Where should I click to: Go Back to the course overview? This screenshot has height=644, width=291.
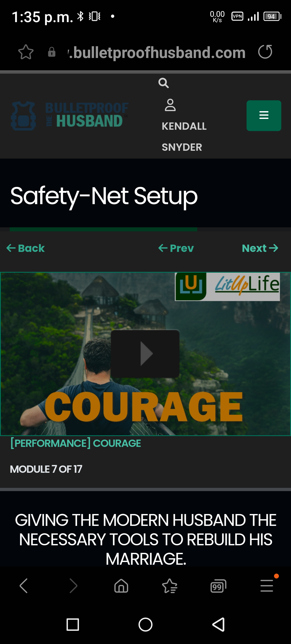click(x=26, y=248)
